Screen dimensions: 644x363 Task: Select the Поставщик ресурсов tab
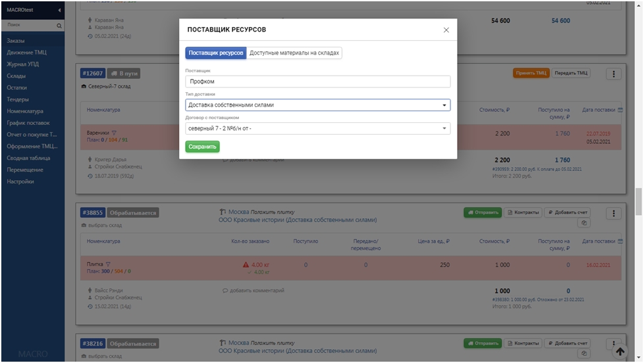[215, 53]
